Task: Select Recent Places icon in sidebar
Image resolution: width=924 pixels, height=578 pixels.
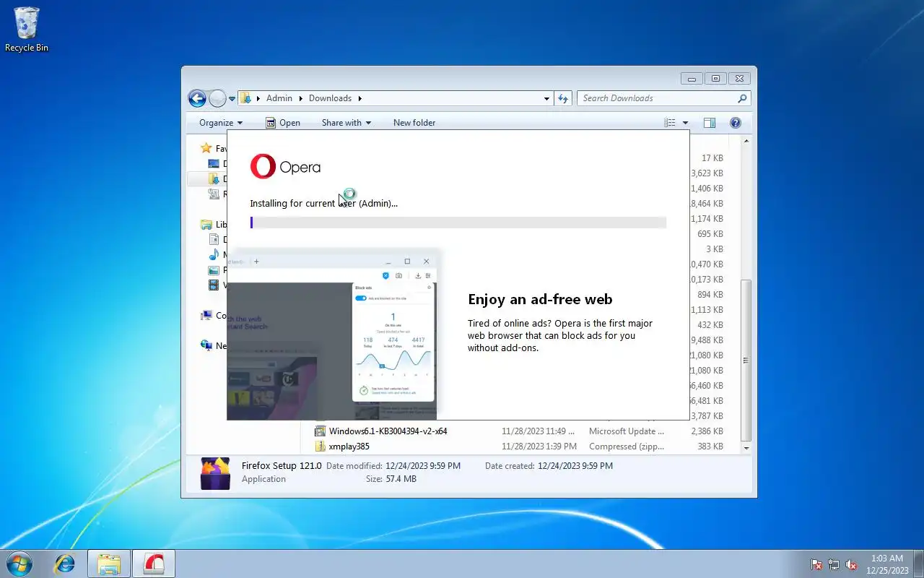Action: [214, 194]
